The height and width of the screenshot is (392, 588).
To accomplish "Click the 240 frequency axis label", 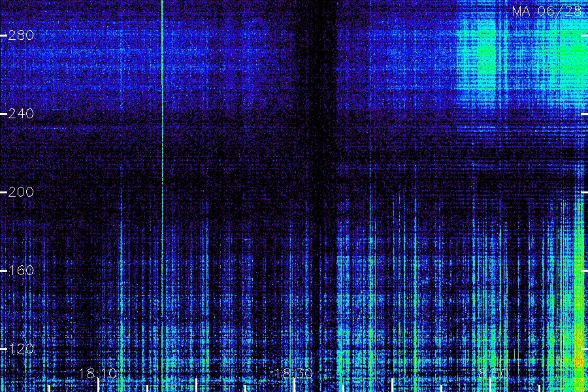I will click(21, 114).
